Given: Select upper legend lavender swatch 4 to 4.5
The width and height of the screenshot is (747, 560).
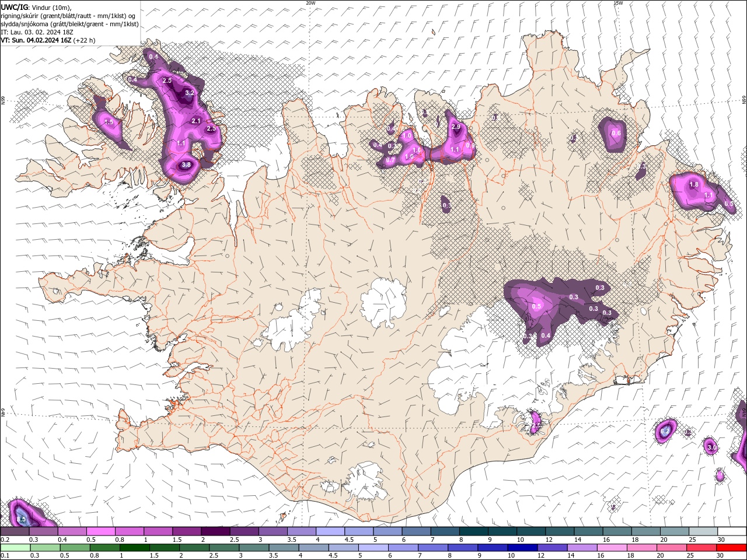Looking at the screenshot, I should point(330,531).
